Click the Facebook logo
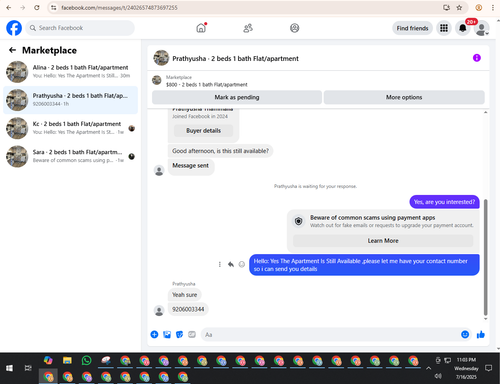Image resolution: width=500 pixels, height=384 pixels. [x=14, y=28]
